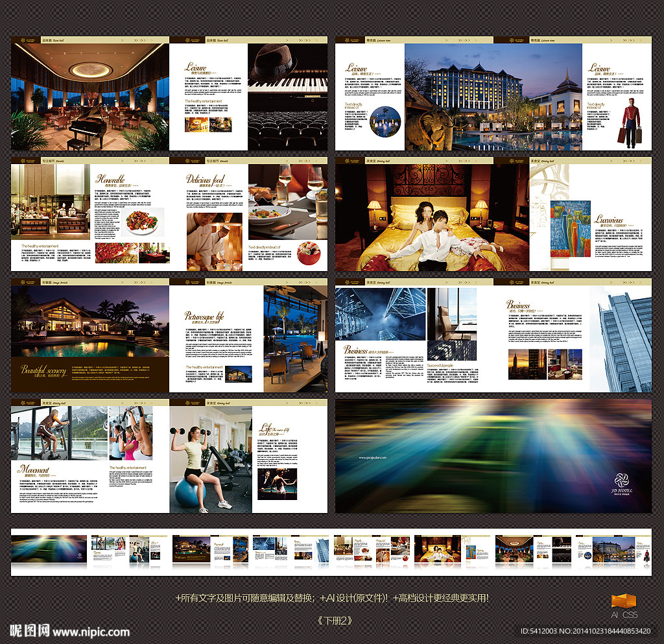Click the circular fountain image on Leisure page
The height and width of the screenshot is (644, 664).
(385, 121)
